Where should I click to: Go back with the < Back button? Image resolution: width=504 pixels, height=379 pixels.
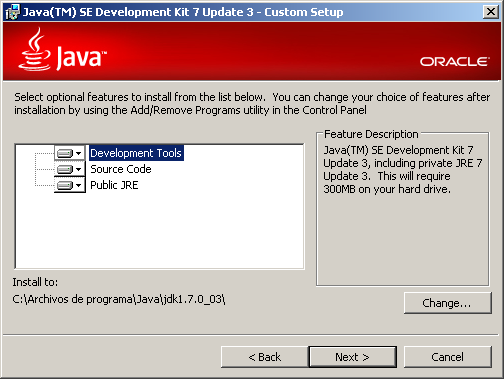coord(265,357)
